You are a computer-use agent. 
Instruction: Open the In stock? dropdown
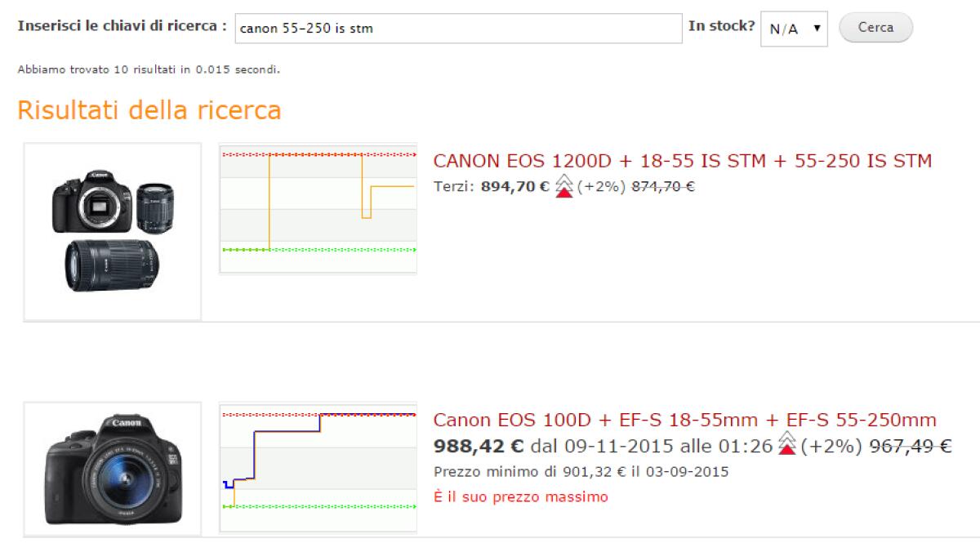point(793,27)
